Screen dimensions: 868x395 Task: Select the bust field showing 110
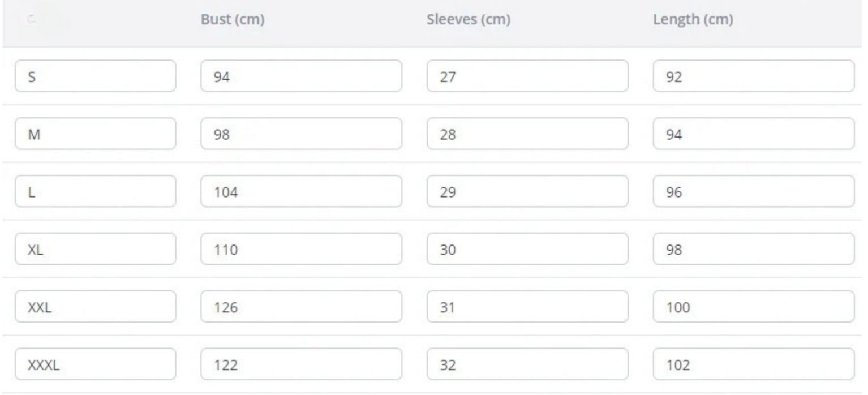301,249
